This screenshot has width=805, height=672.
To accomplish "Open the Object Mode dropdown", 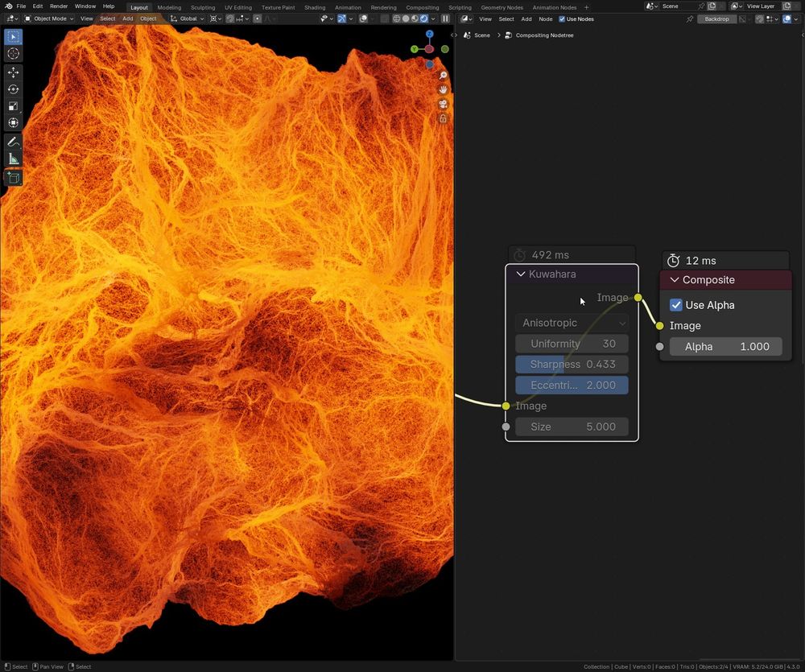I will pyautogui.click(x=48, y=19).
